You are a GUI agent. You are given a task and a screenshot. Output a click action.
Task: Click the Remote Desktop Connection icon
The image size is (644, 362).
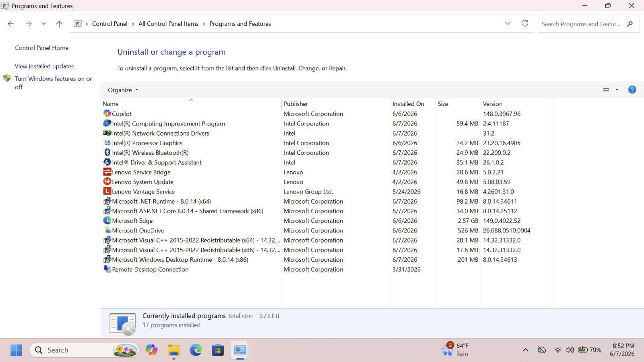(x=107, y=269)
